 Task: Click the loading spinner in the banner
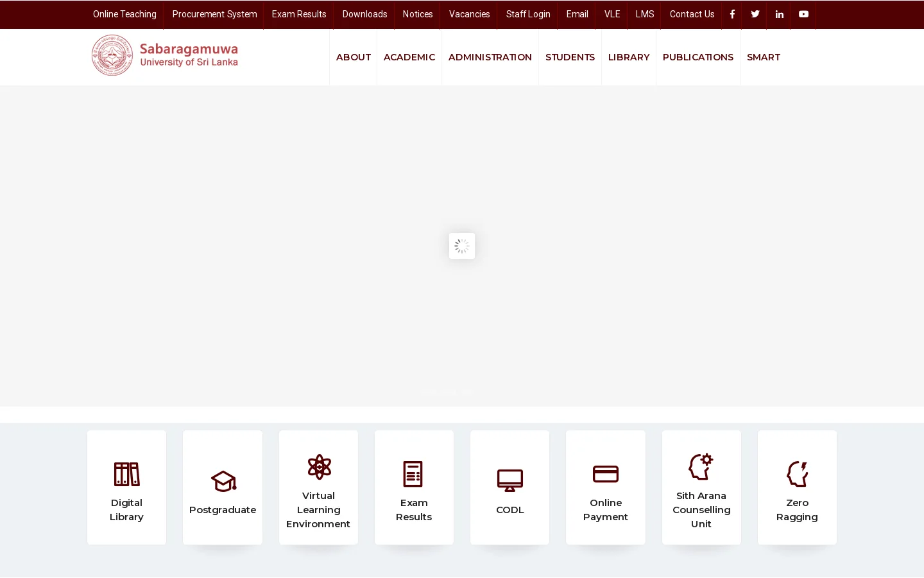[x=462, y=246]
